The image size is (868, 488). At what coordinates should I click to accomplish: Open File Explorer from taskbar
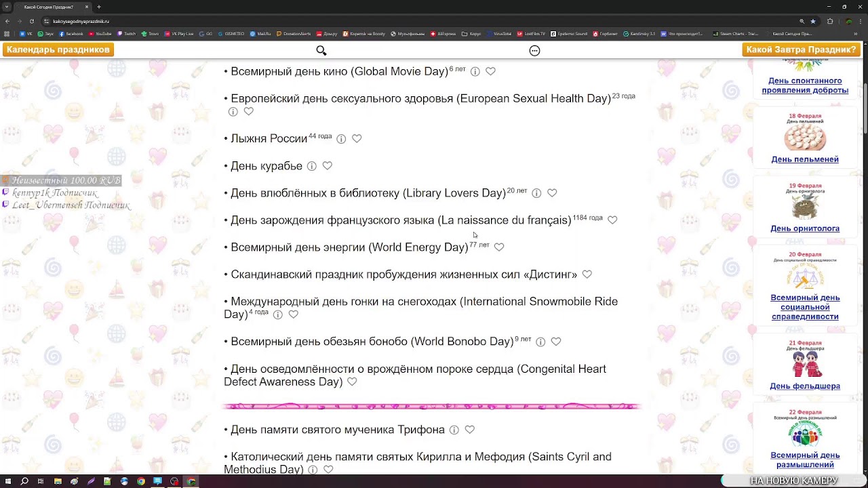[x=58, y=481]
